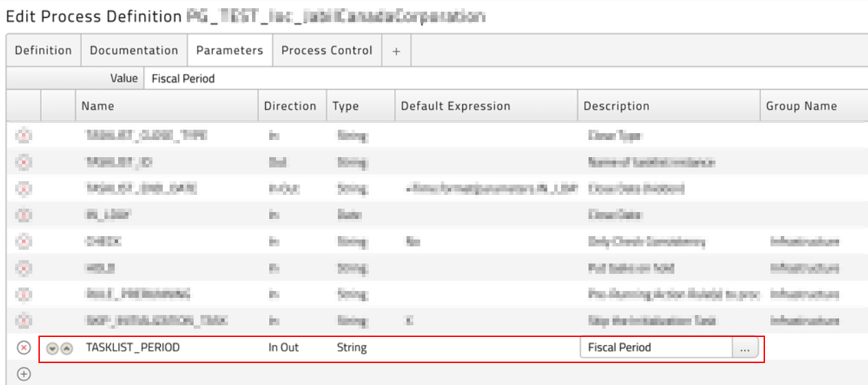Move TASKLIST_PERIOD parameter down
This screenshot has height=385, width=868.
[52, 348]
